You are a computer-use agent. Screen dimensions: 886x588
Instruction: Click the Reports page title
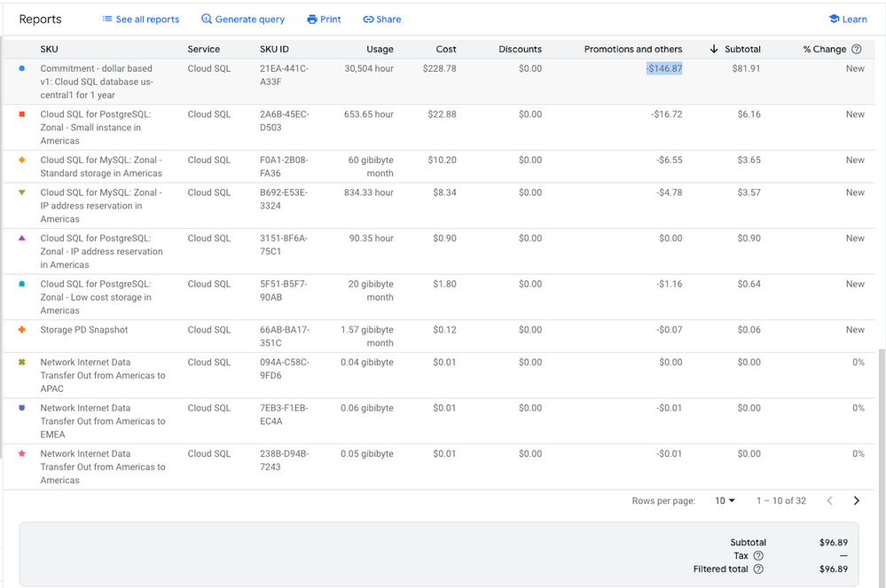tap(40, 20)
